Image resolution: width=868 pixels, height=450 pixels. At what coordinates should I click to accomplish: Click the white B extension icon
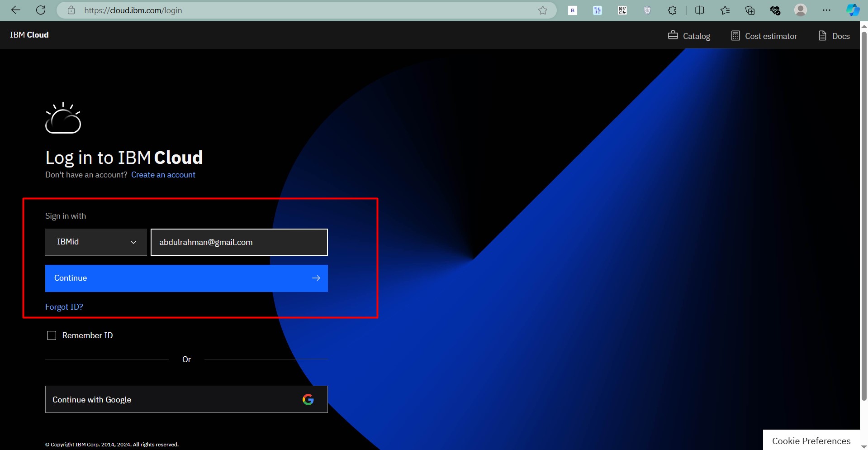click(x=573, y=10)
